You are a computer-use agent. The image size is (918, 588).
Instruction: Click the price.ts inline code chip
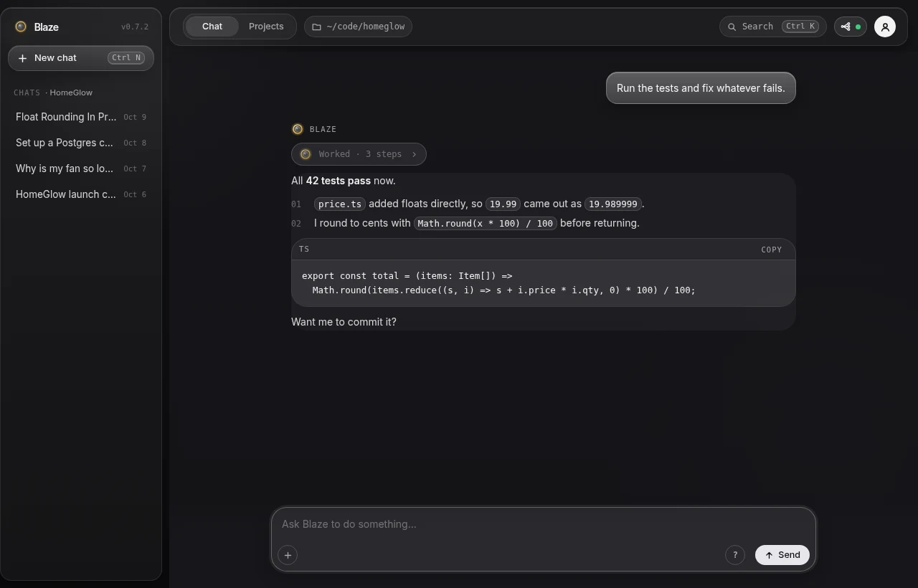pyautogui.click(x=340, y=204)
